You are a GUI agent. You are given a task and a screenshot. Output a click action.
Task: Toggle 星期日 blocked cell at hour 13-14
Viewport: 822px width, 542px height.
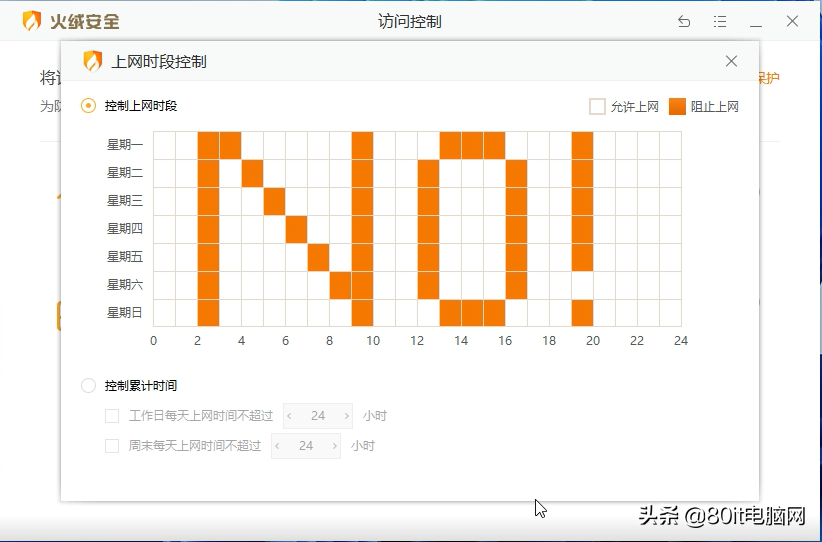(450, 313)
